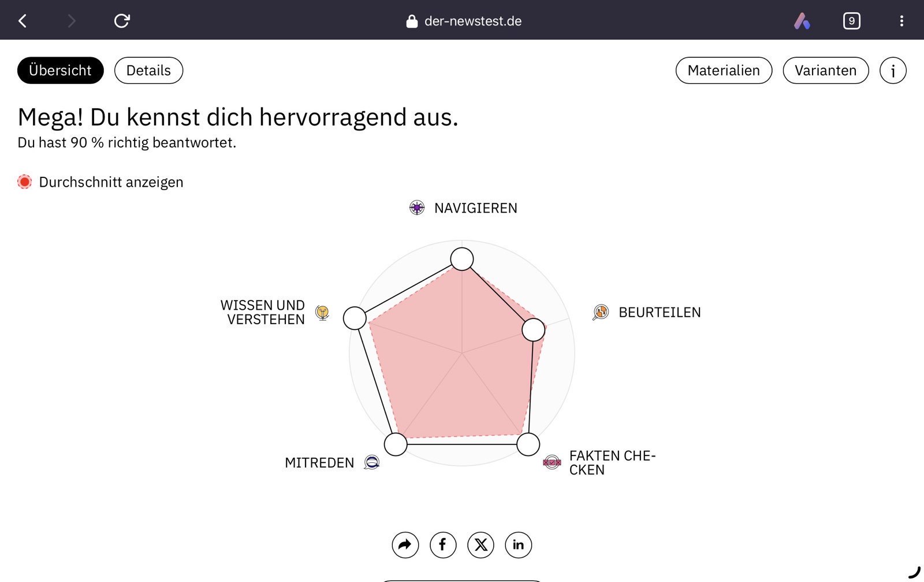Click the FAKTEN CHECKEN icon
Viewport: 924px width, 582px height.
(x=552, y=462)
